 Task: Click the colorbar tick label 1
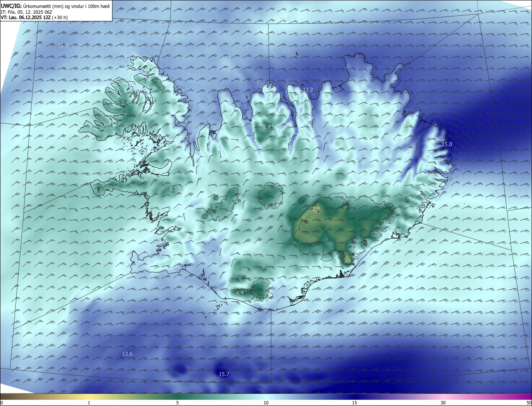pyautogui.click(x=89, y=403)
